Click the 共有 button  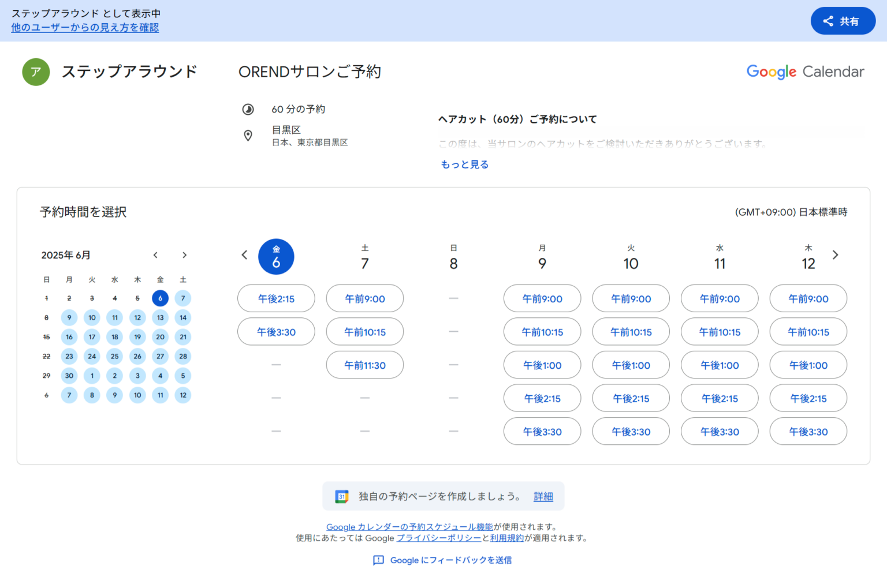[x=843, y=21]
